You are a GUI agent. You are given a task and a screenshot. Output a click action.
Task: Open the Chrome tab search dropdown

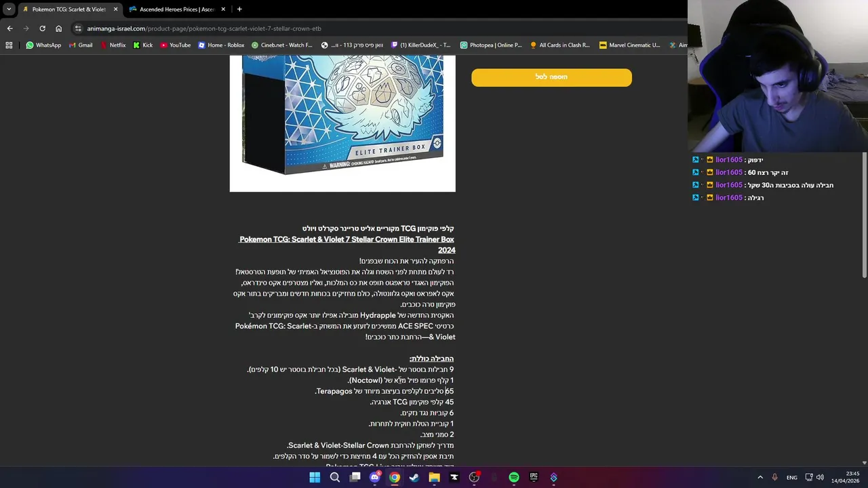[x=9, y=9]
